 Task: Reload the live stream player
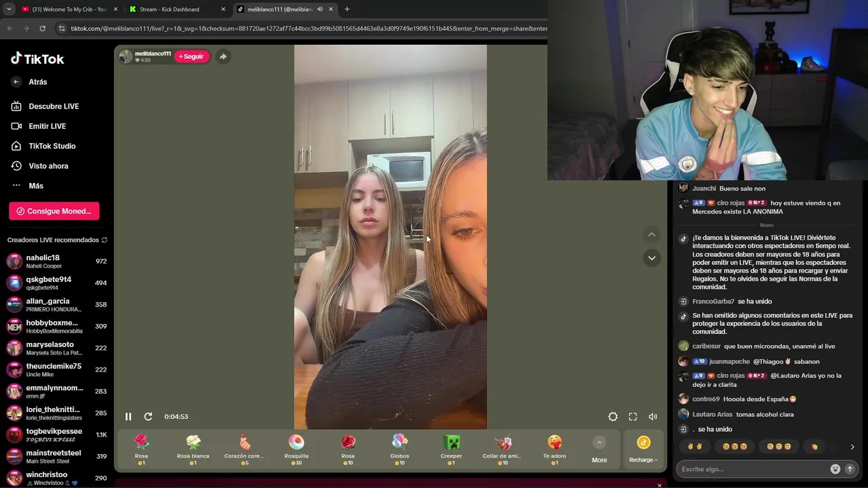point(149,417)
